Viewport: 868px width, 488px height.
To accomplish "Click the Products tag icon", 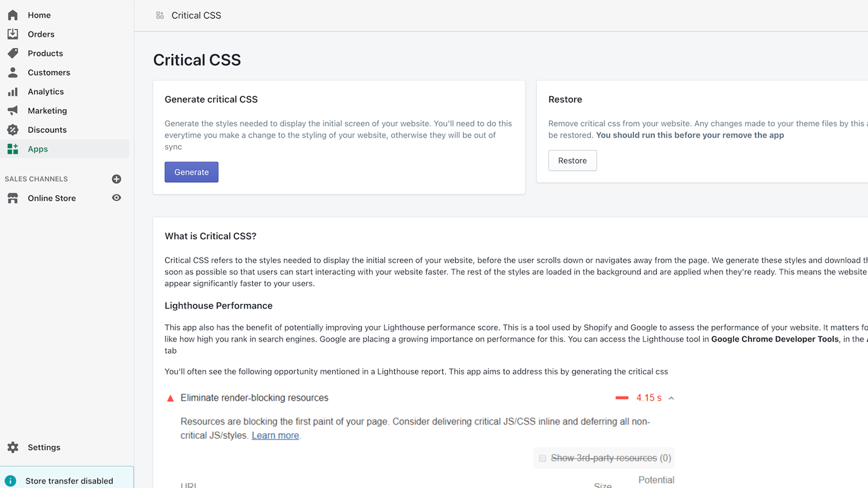I will (x=12, y=53).
